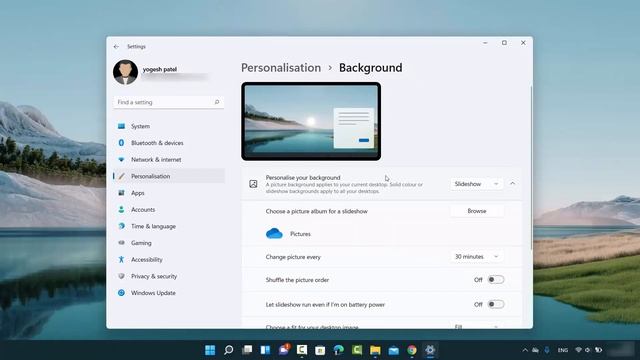Image resolution: width=640 pixels, height=360 pixels.
Task: Click the search magnifier in Find a setting
Action: point(217,102)
